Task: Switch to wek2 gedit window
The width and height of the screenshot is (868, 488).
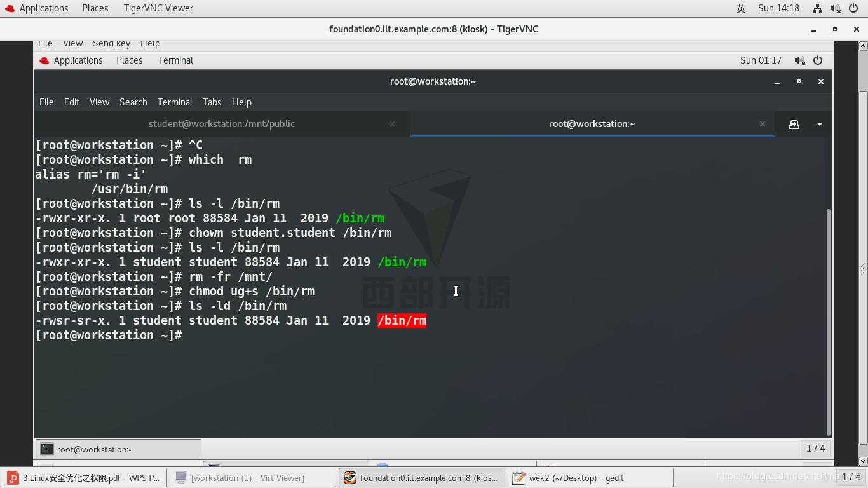Action: click(x=590, y=478)
